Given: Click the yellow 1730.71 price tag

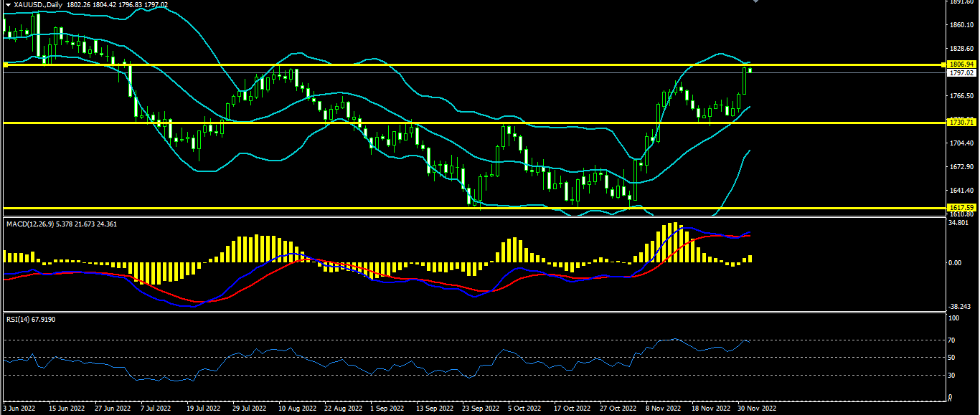Looking at the screenshot, I should pos(961,123).
